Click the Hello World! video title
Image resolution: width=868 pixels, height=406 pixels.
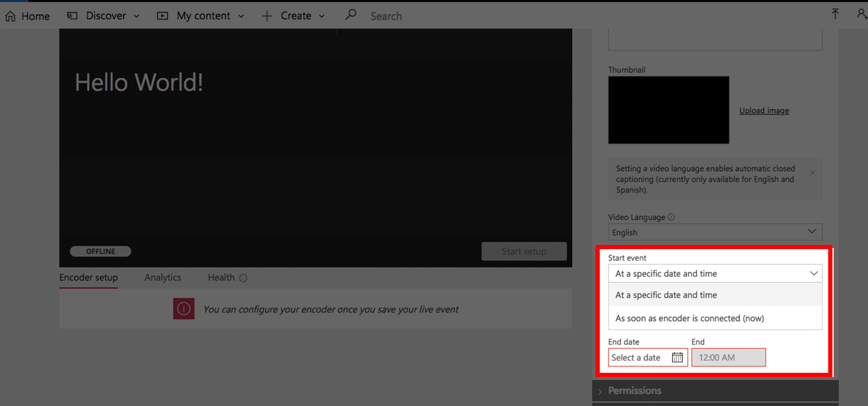139,83
